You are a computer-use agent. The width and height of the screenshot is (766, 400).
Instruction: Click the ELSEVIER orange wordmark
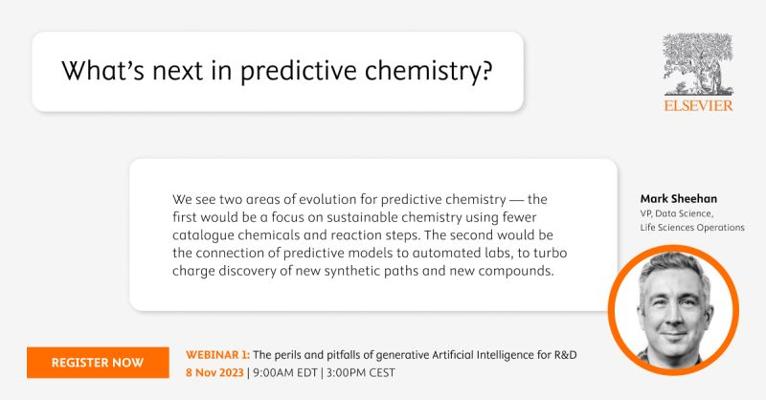click(698, 105)
